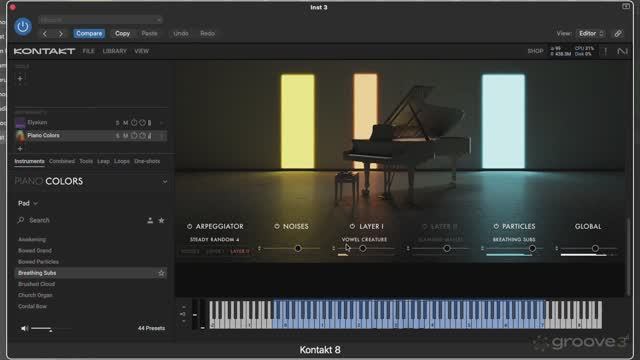The height and width of the screenshot is (360, 640).
Task: Go to the next preset arrow
Action: point(60,34)
